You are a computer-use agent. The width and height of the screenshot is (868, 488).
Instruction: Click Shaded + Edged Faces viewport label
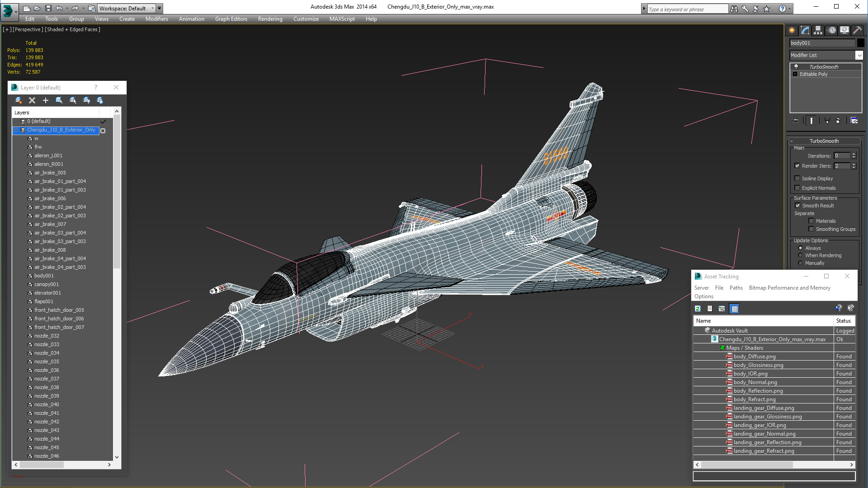(x=72, y=29)
